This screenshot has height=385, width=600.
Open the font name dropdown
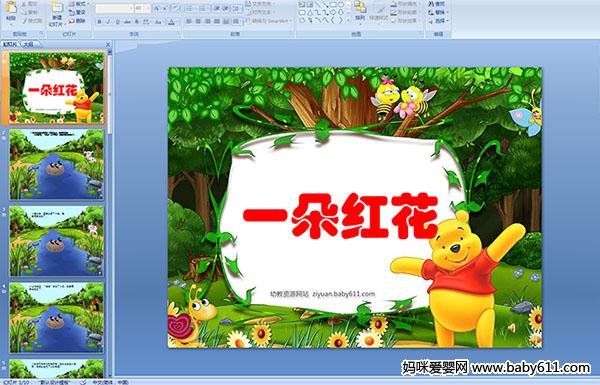[131, 8]
